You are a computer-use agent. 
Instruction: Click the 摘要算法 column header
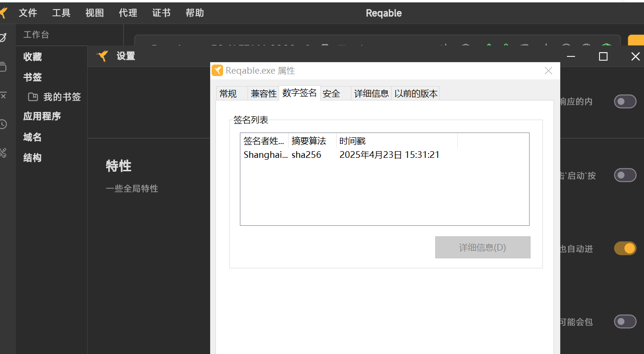(312, 141)
